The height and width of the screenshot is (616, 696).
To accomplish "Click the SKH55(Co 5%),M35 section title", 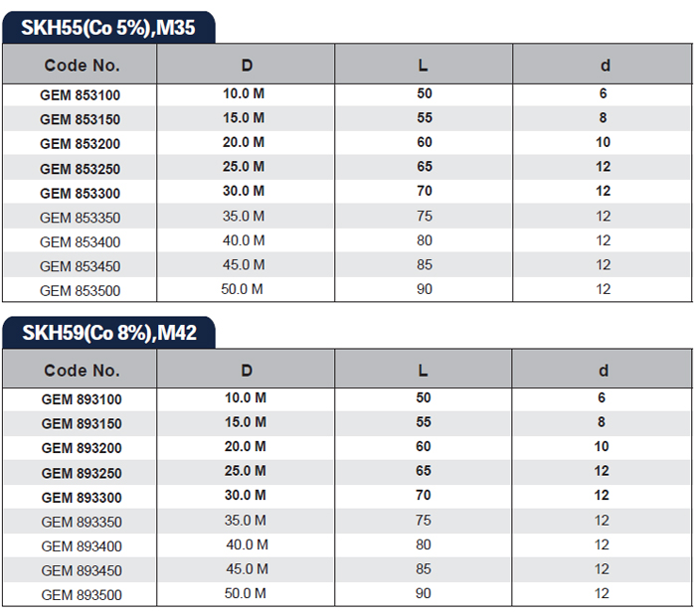I will (x=109, y=27).
